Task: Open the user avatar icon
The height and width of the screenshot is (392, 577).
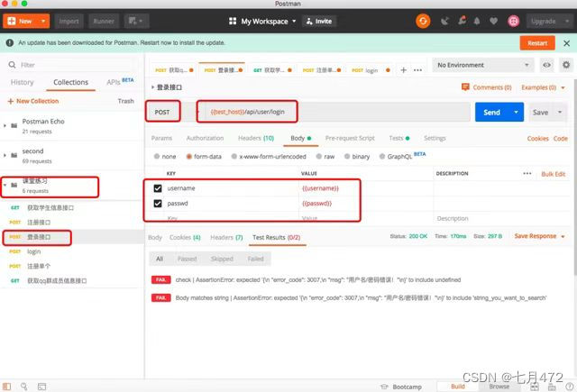Action: pyautogui.click(x=513, y=21)
